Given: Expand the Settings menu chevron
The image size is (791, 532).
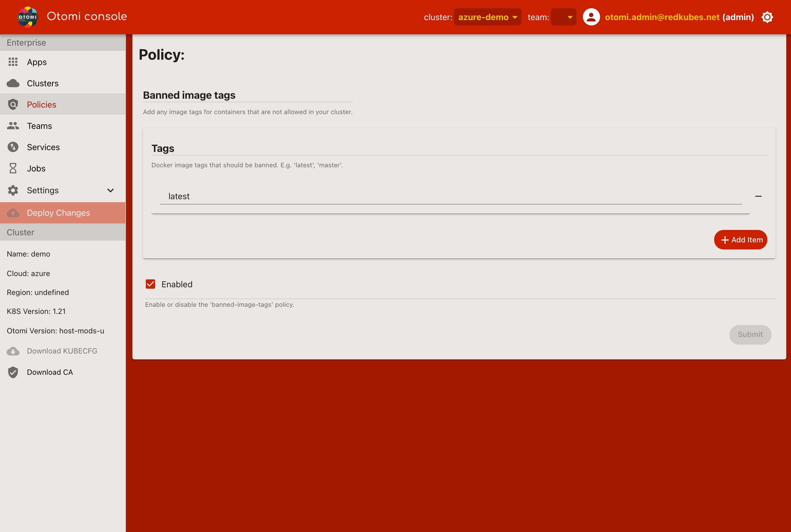Looking at the screenshot, I should (110, 190).
